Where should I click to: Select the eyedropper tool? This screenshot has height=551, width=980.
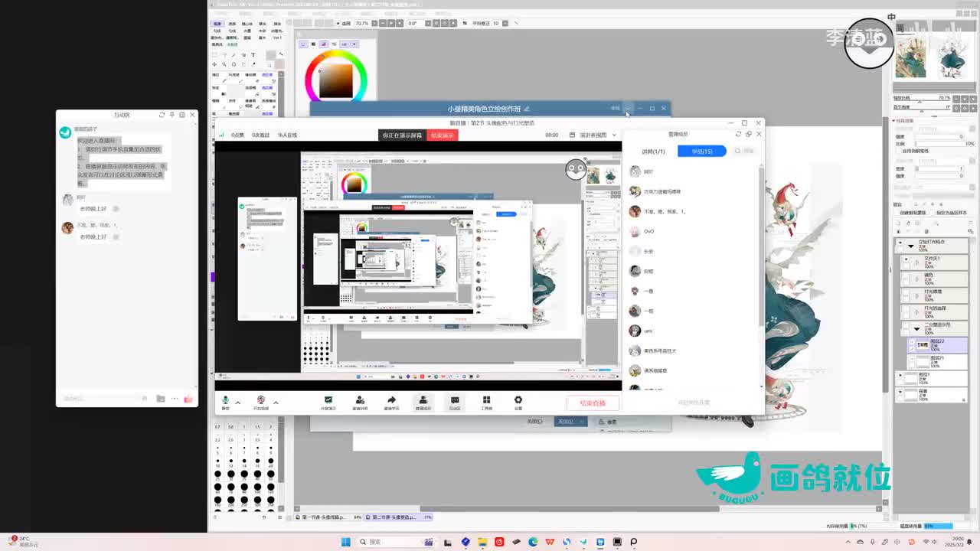click(x=253, y=64)
